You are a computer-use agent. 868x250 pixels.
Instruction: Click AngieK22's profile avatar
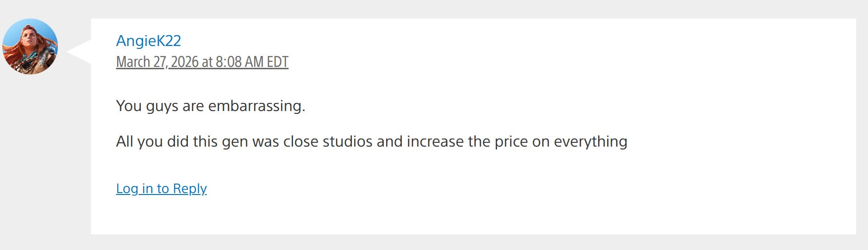(30, 46)
